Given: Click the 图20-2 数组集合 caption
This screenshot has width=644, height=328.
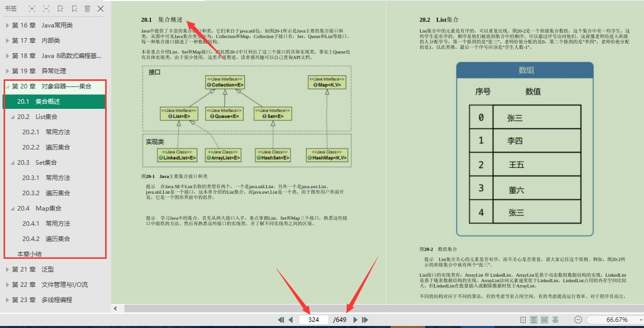Looking at the screenshot, I should [438, 249].
